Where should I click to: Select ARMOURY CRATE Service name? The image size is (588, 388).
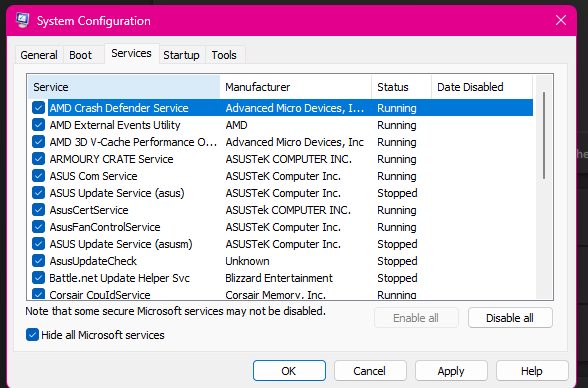111,159
